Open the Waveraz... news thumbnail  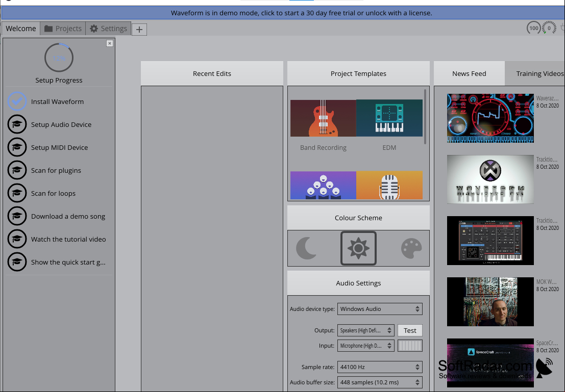[x=490, y=118]
